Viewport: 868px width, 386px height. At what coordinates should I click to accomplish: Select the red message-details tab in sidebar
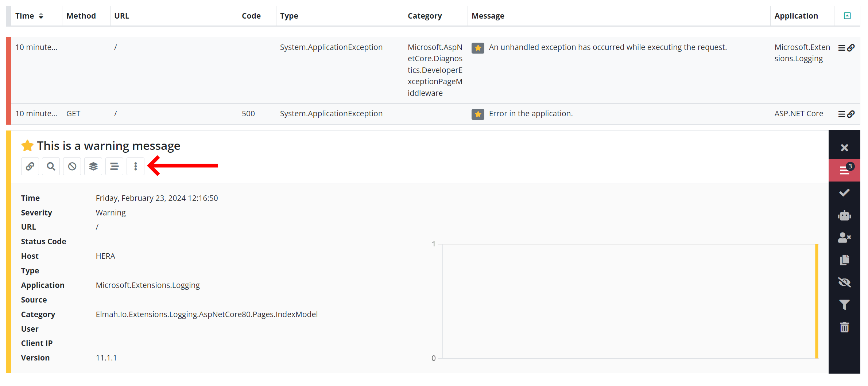844,170
